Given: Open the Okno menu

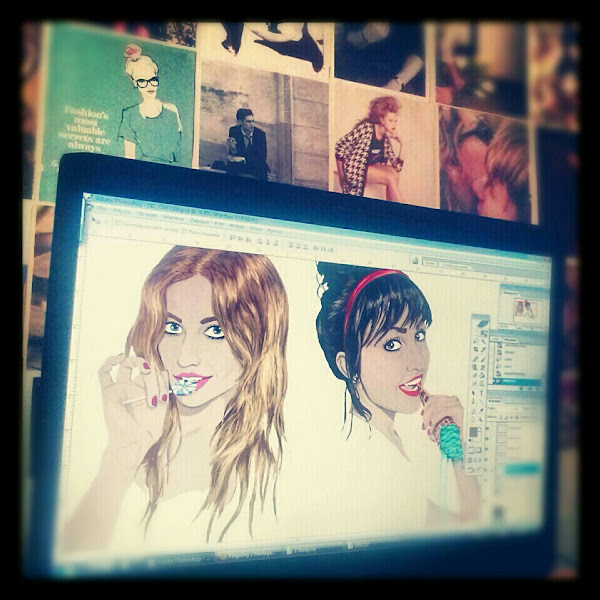Looking at the screenshot, I should click(256, 229).
